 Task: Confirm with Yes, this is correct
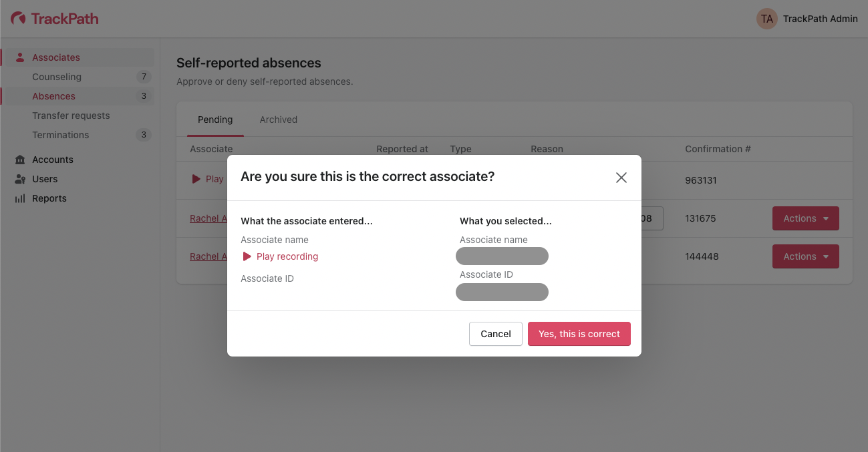579,334
